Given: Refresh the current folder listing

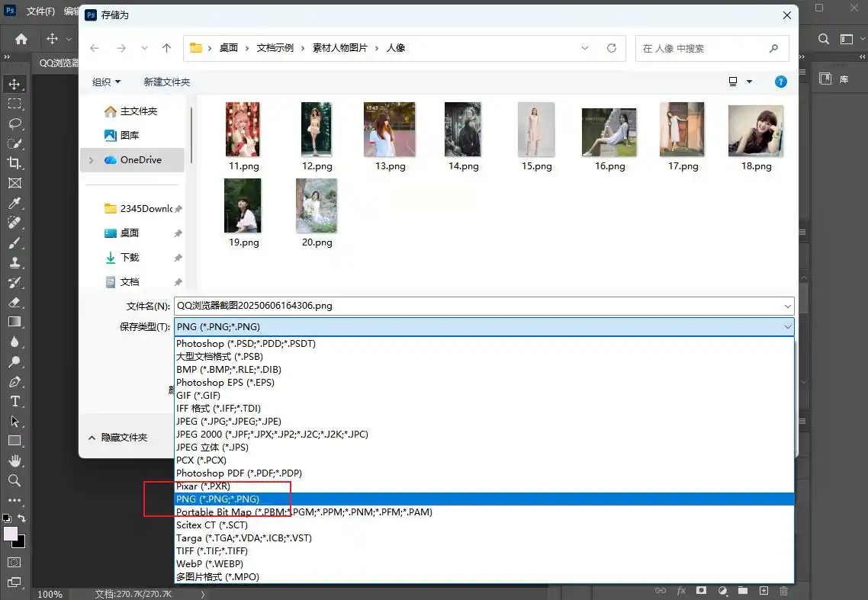Looking at the screenshot, I should [x=612, y=48].
